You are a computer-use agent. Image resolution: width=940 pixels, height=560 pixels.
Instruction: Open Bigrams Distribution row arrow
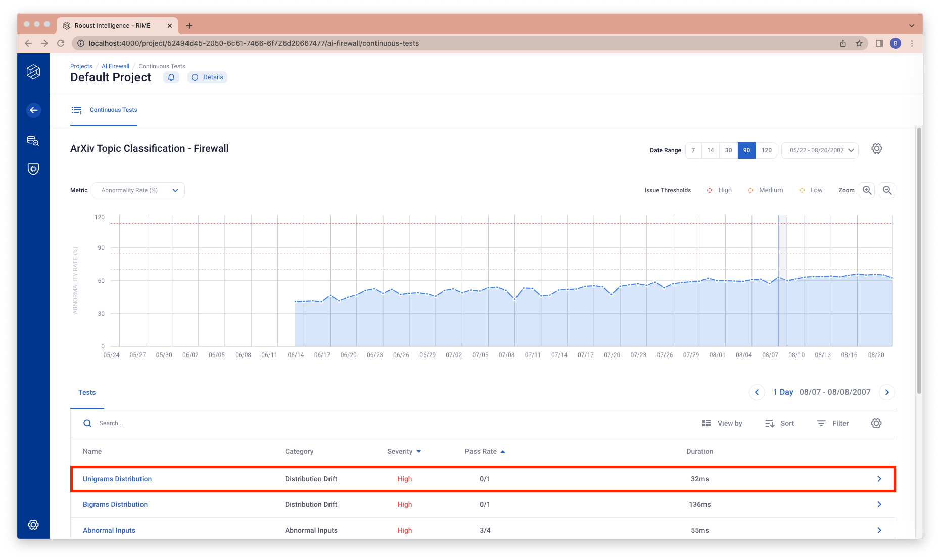pyautogui.click(x=879, y=504)
